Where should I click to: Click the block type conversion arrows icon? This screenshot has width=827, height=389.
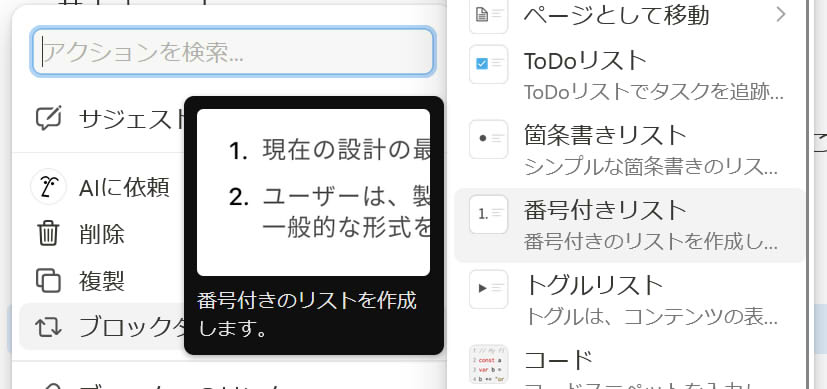tap(48, 327)
